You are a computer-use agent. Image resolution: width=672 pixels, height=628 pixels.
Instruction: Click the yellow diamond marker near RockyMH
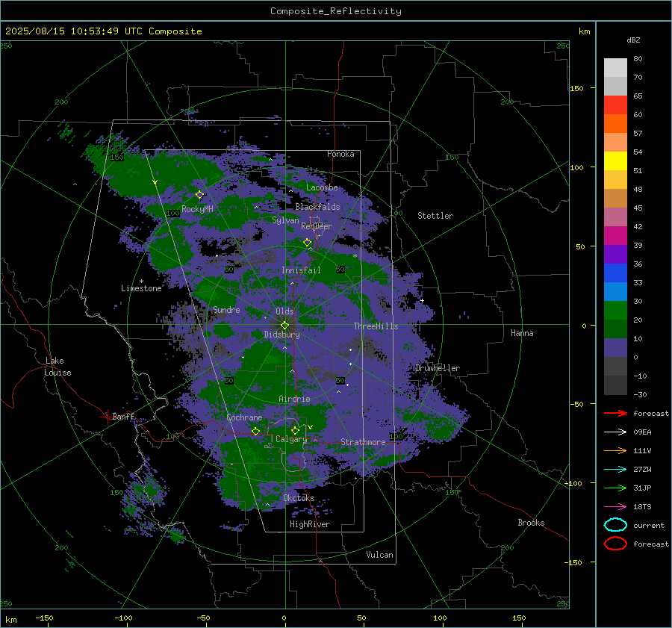(x=199, y=195)
